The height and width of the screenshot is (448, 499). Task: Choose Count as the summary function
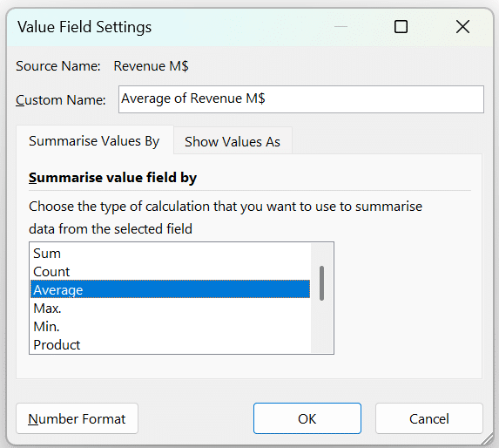(x=170, y=272)
